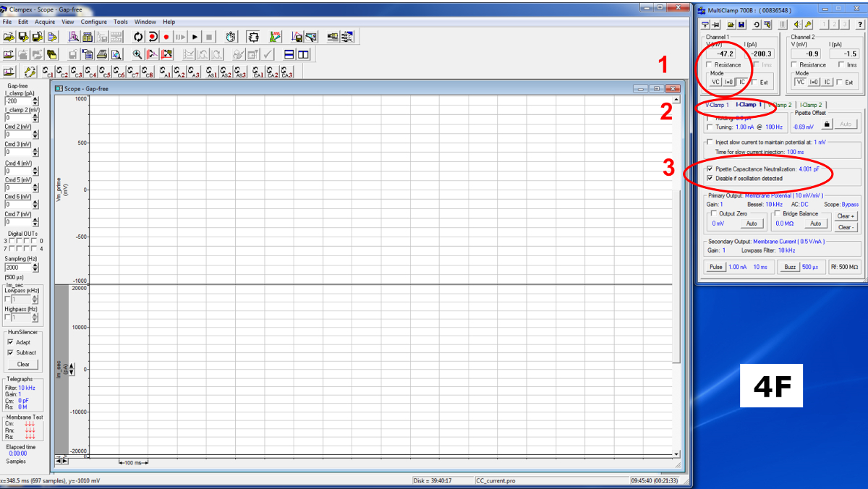
Task: Click the Clear + button
Action: point(846,216)
